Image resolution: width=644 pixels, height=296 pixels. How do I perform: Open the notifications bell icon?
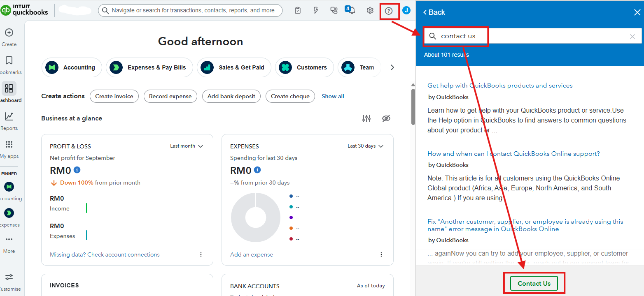352,11
